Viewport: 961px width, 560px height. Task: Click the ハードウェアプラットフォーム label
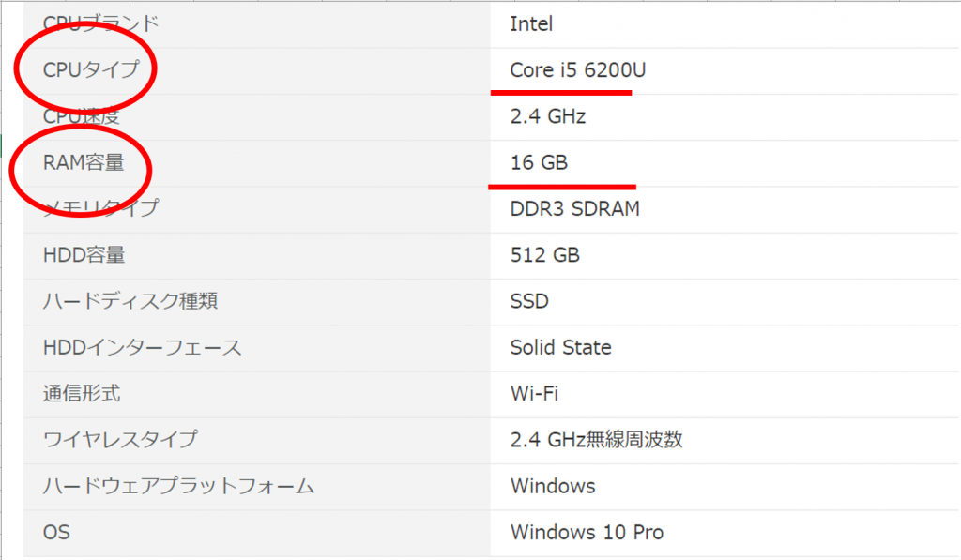(x=178, y=486)
